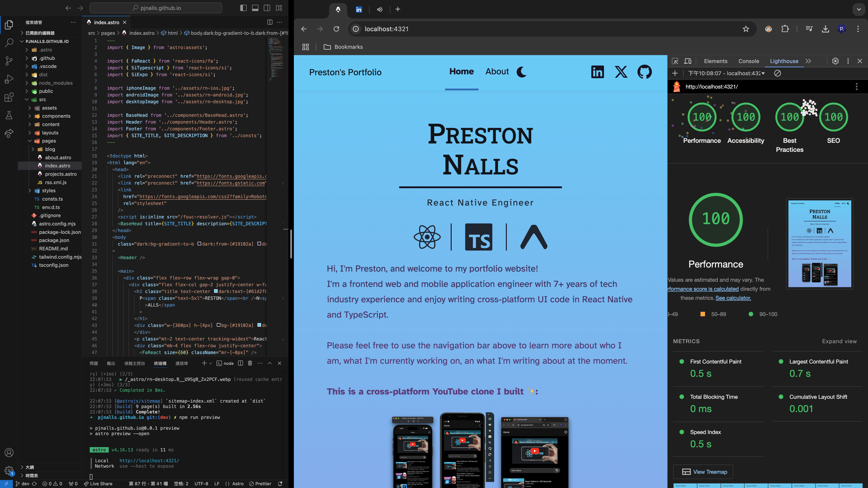Go to the About page in portfolio nav
This screenshot has width=868, height=488.
(497, 71)
